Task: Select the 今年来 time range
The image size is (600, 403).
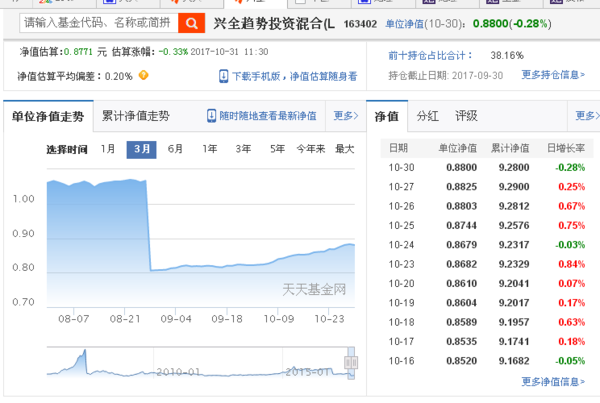Action: [x=311, y=149]
